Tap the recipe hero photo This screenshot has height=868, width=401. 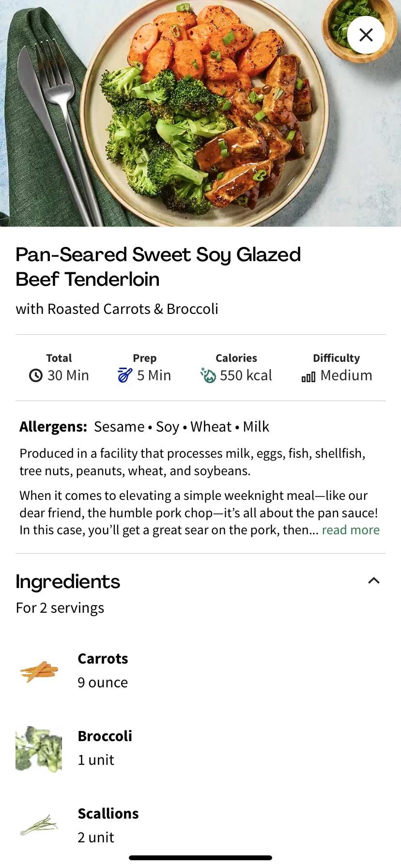(200, 113)
